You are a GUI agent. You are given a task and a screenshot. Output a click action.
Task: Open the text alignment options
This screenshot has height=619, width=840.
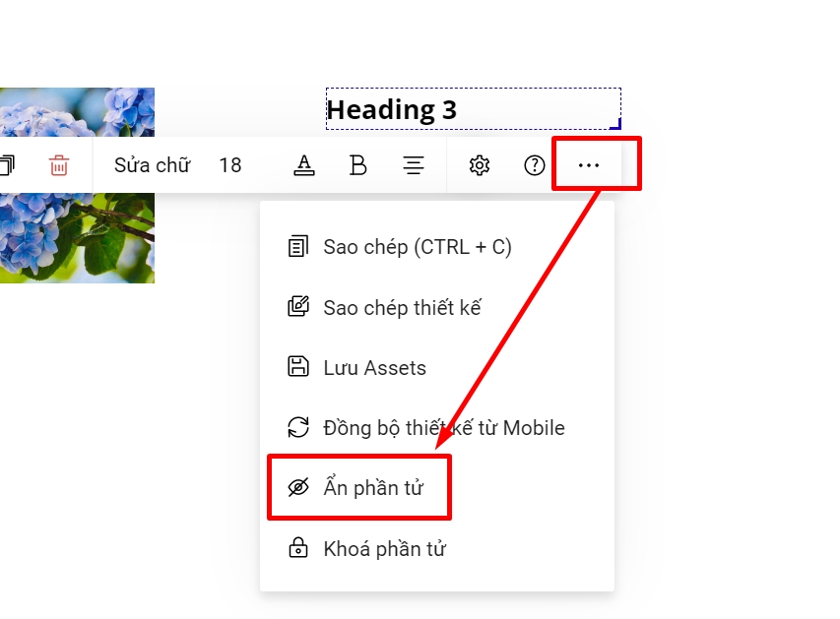(414, 165)
